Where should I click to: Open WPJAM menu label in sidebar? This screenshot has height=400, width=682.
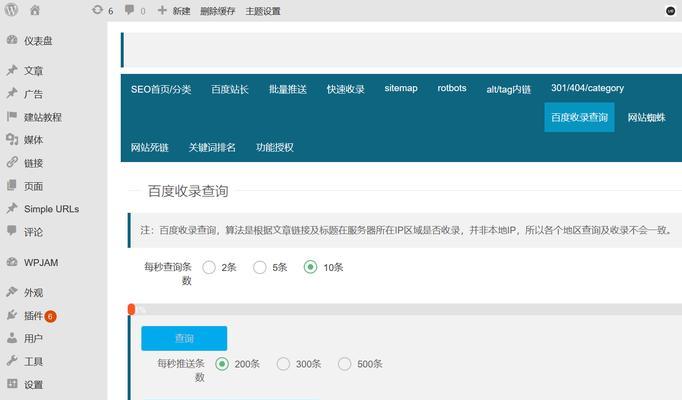(x=41, y=263)
